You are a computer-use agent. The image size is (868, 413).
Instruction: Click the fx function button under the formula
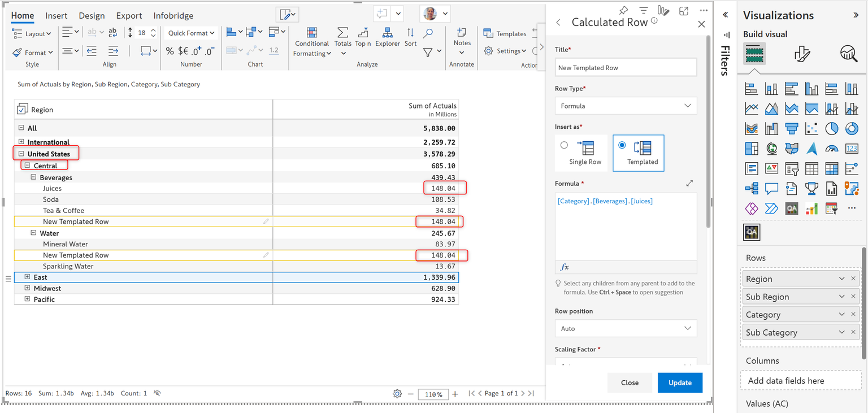tap(565, 267)
